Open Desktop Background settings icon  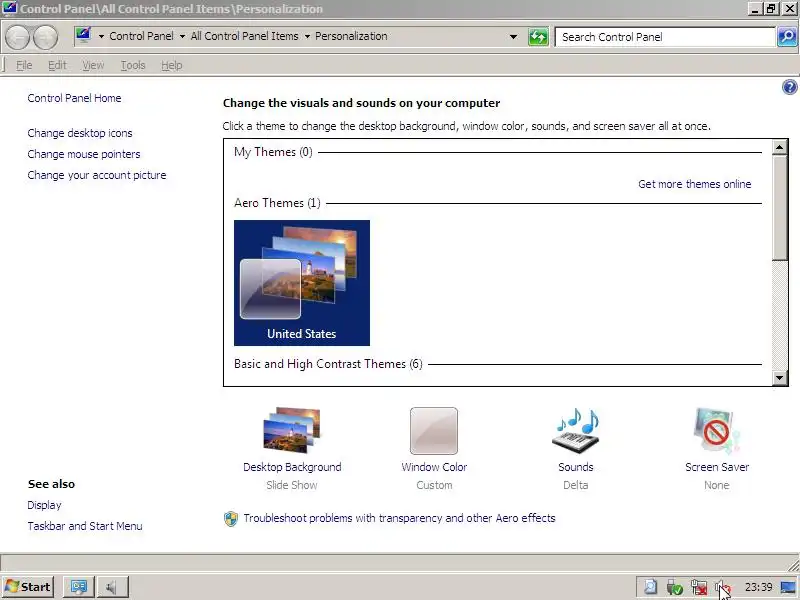click(292, 430)
